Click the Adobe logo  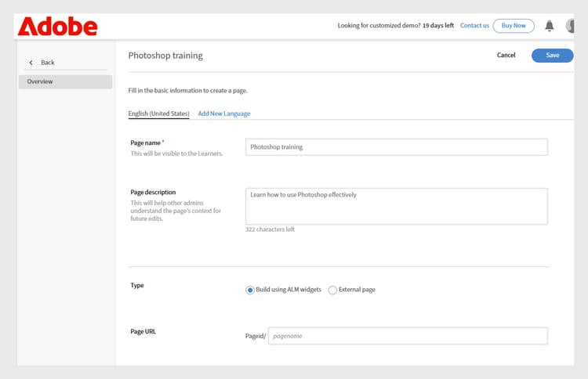(x=58, y=26)
